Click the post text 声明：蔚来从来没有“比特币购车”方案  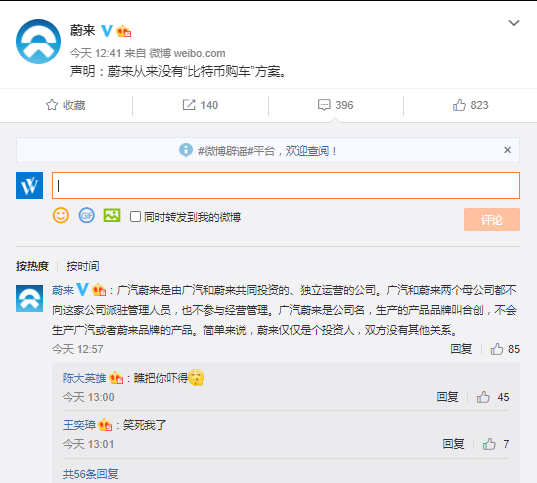click(x=178, y=71)
